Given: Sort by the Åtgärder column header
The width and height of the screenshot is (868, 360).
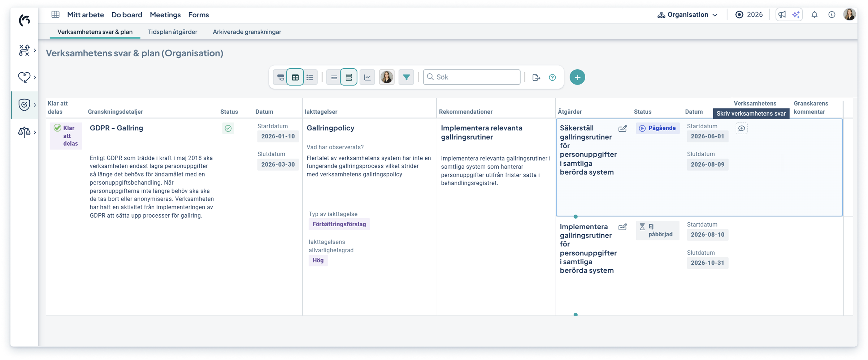Looking at the screenshot, I should click(x=570, y=112).
